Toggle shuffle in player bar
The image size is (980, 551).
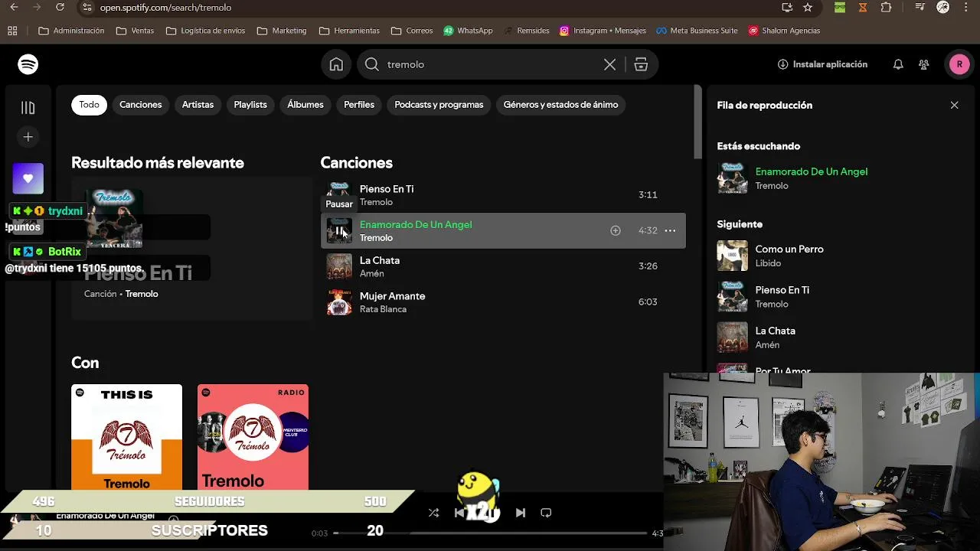434,513
